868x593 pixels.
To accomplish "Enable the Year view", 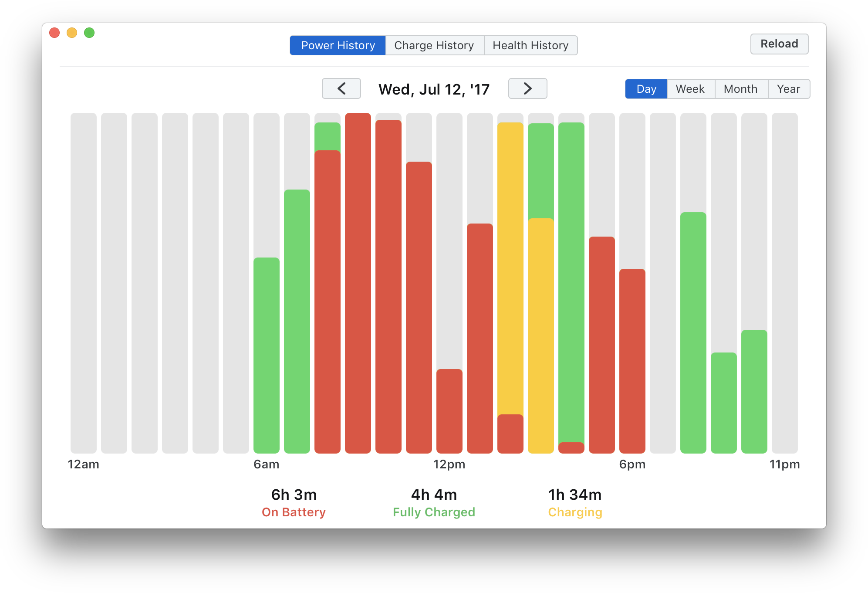I will coord(789,88).
